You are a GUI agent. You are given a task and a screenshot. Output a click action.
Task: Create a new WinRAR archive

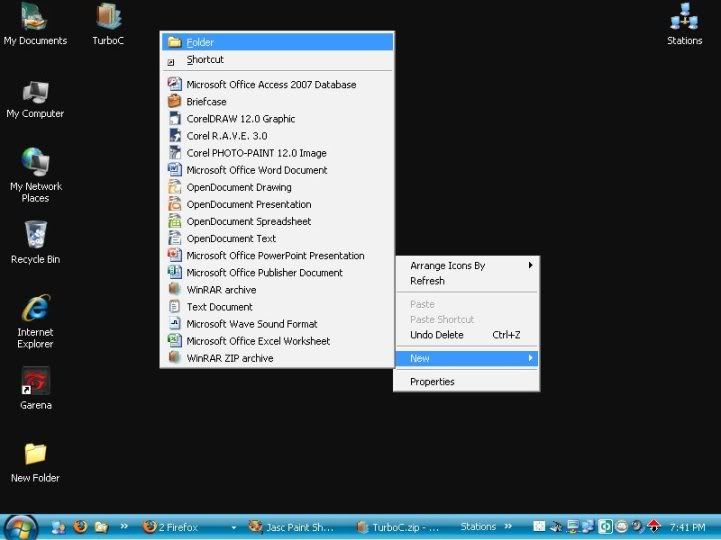(277, 290)
